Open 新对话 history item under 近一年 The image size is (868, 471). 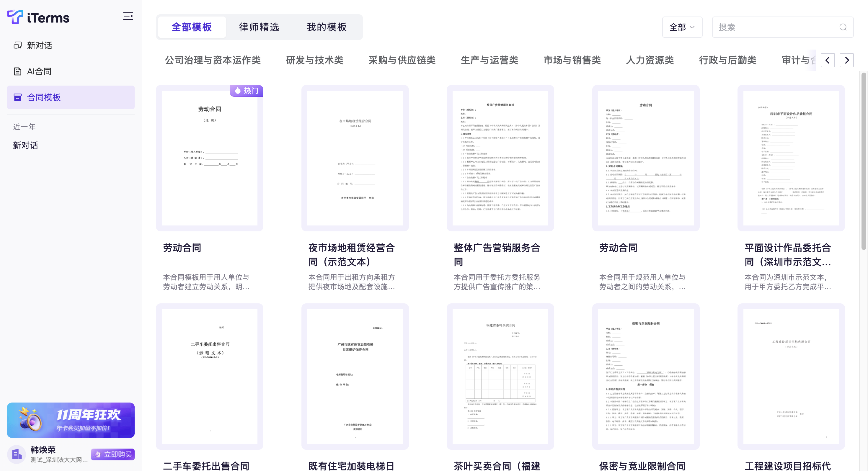26,145
